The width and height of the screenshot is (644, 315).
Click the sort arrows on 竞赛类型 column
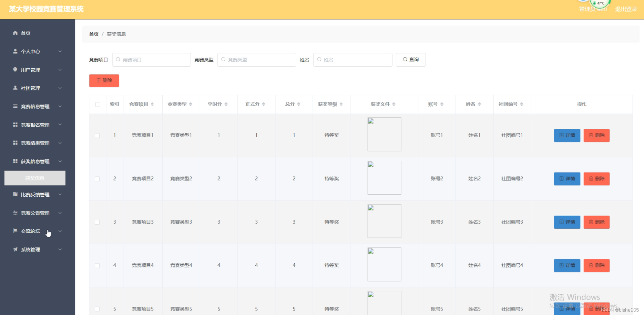coord(191,104)
